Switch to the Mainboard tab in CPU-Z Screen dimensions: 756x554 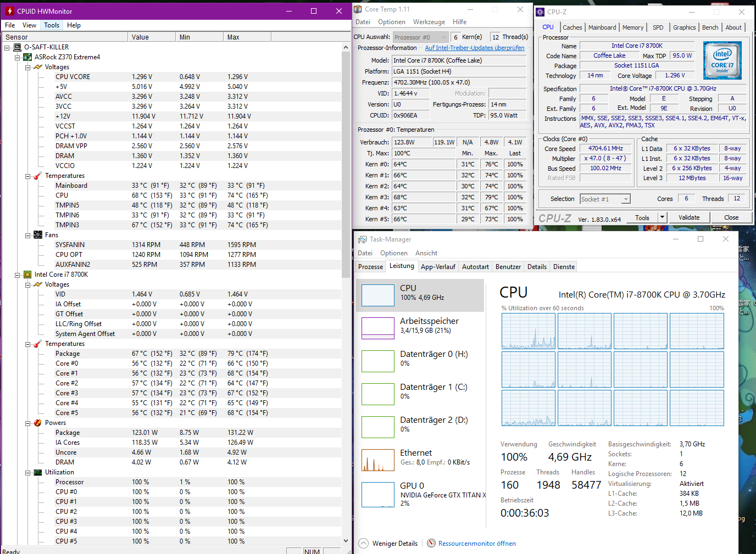(602, 27)
